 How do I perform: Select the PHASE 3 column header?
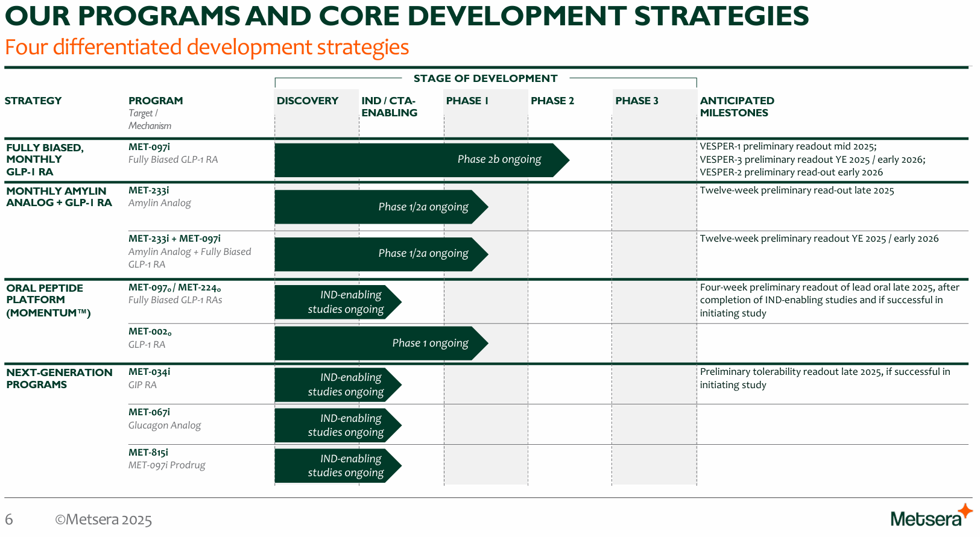pos(637,101)
